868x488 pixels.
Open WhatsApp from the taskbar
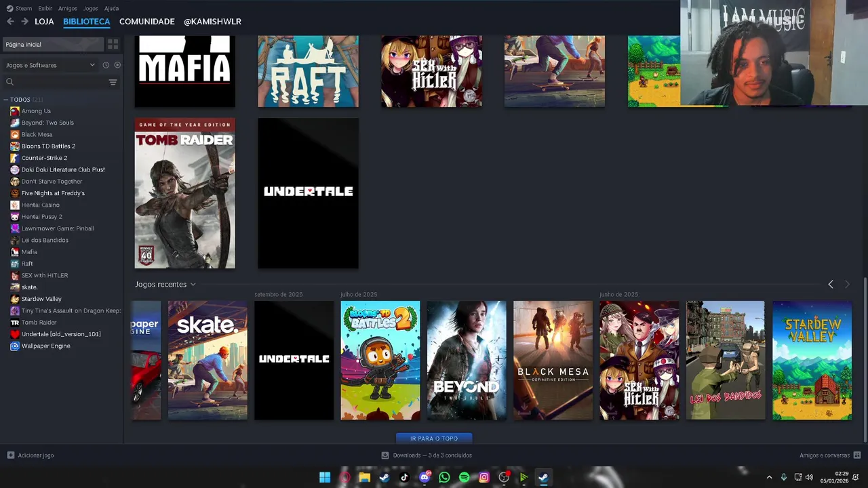tap(444, 477)
